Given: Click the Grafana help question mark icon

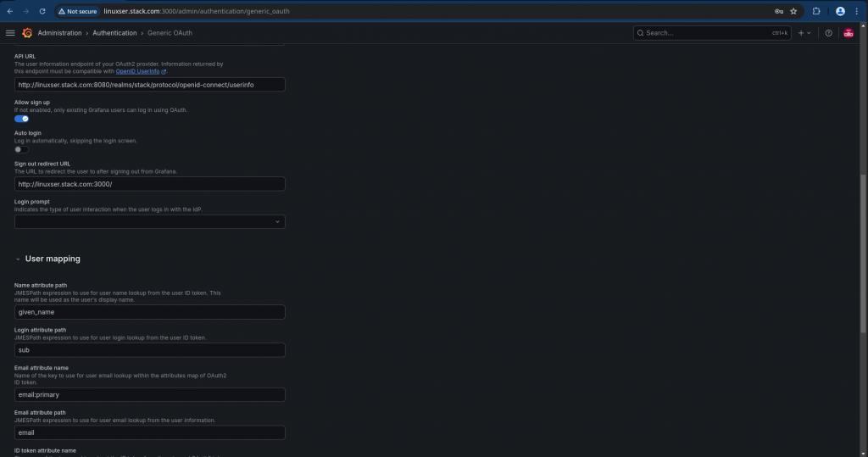Looking at the screenshot, I should pyautogui.click(x=828, y=33).
